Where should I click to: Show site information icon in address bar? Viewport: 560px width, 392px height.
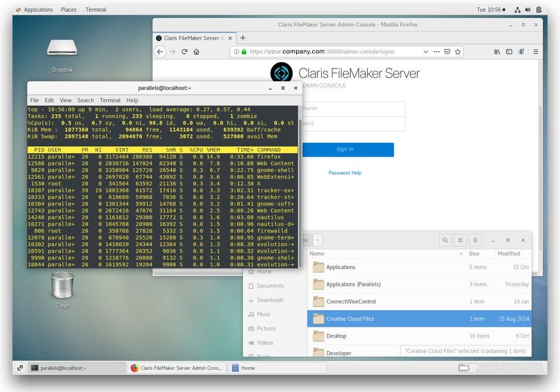[236, 52]
